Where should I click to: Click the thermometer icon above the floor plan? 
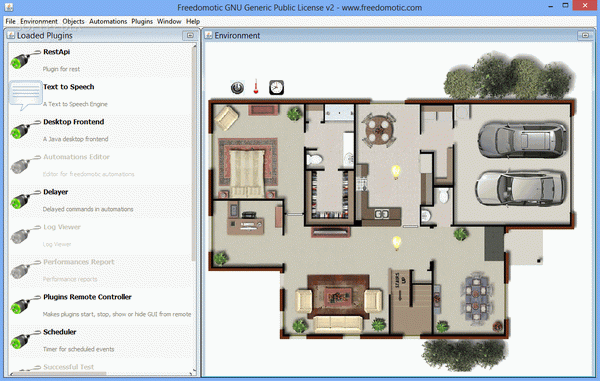(256, 87)
